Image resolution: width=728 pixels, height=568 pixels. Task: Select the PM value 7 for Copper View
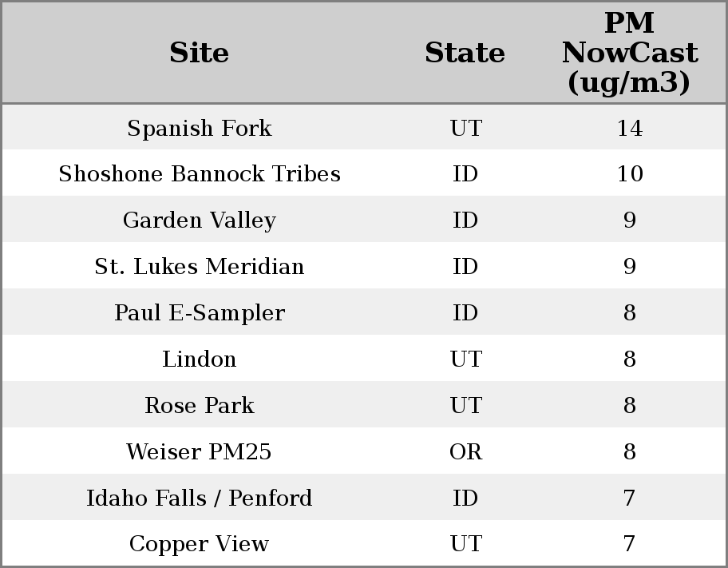[629, 544]
